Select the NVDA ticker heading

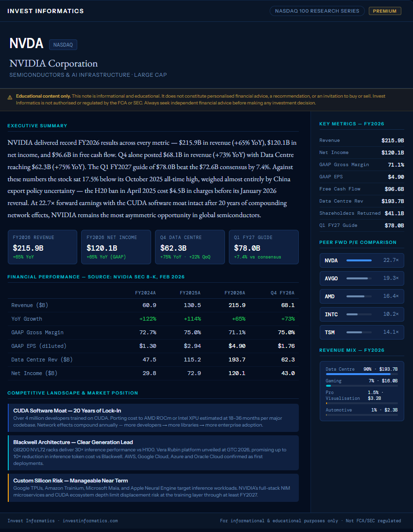click(26, 43)
